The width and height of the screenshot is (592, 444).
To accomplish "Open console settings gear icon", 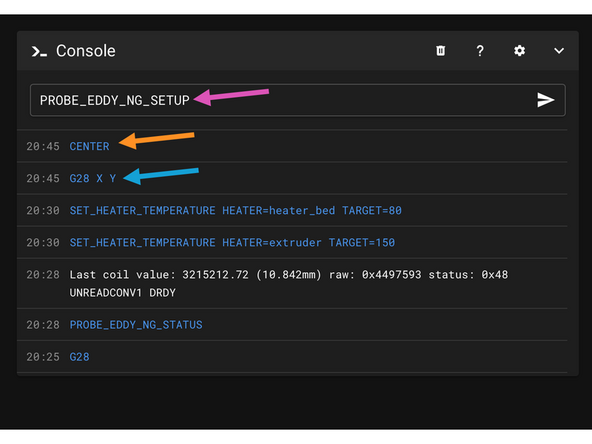I will click(x=520, y=51).
